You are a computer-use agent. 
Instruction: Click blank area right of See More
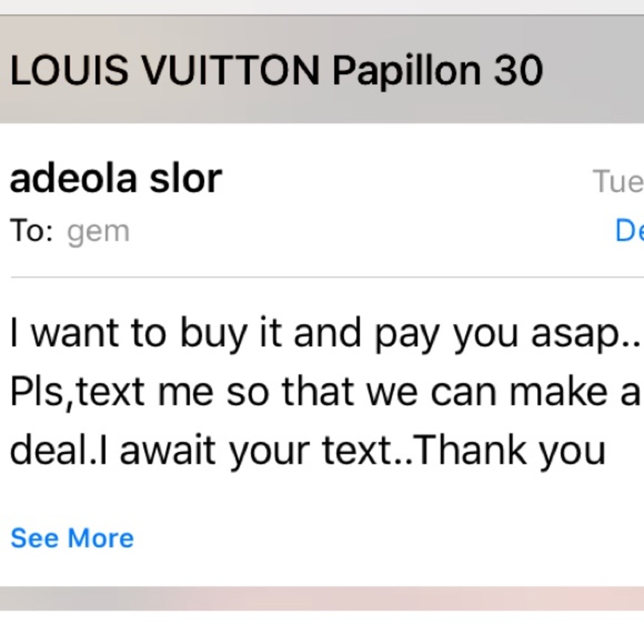[x=386, y=538]
